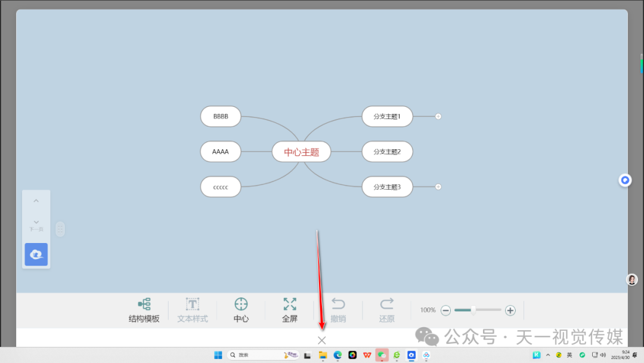Viewport: 644px width, 363px height.
Task: Go to next page with 下一页 chevron
Action: pos(36,223)
